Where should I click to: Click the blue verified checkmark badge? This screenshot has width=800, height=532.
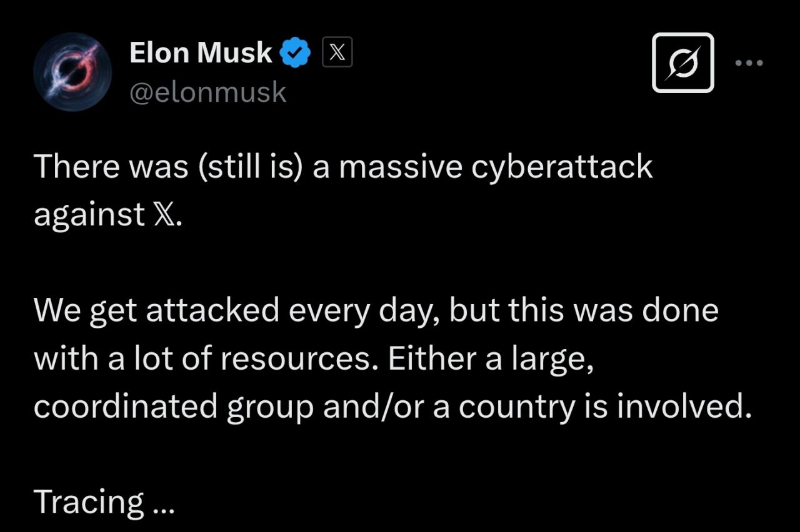[295, 52]
